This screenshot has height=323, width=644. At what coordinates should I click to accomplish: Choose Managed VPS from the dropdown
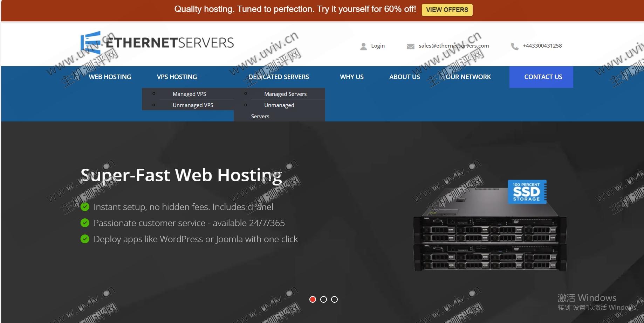(189, 94)
